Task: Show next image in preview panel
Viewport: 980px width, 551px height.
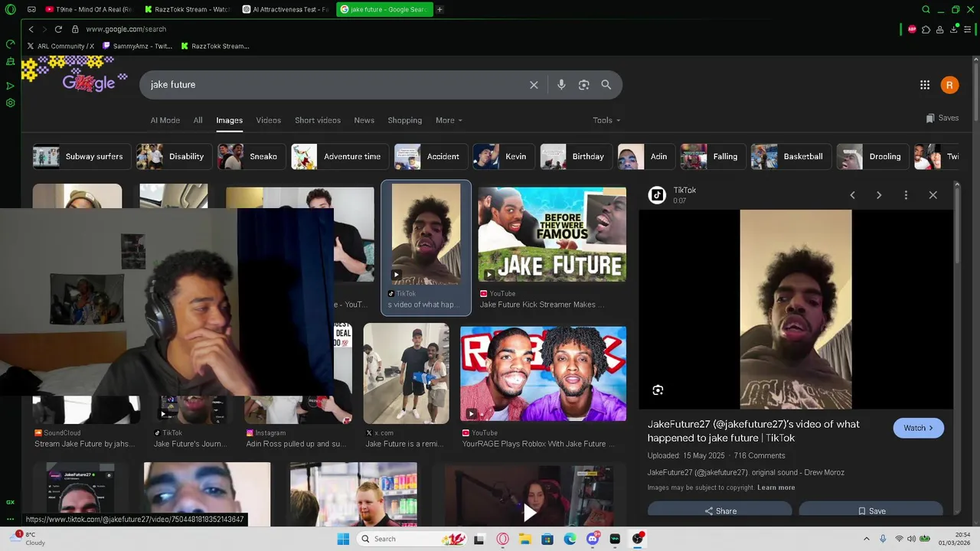Action: pos(879,195)
